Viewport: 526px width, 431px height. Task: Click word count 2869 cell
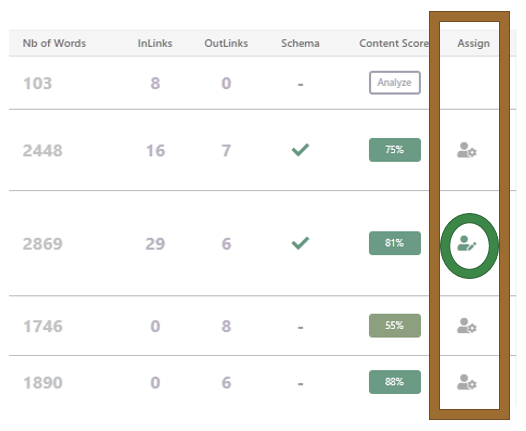click(43, 244)
